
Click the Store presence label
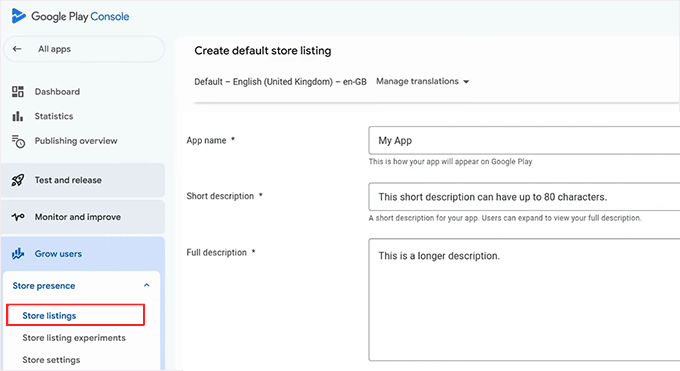pyautogui.click(x=44, y=286)
